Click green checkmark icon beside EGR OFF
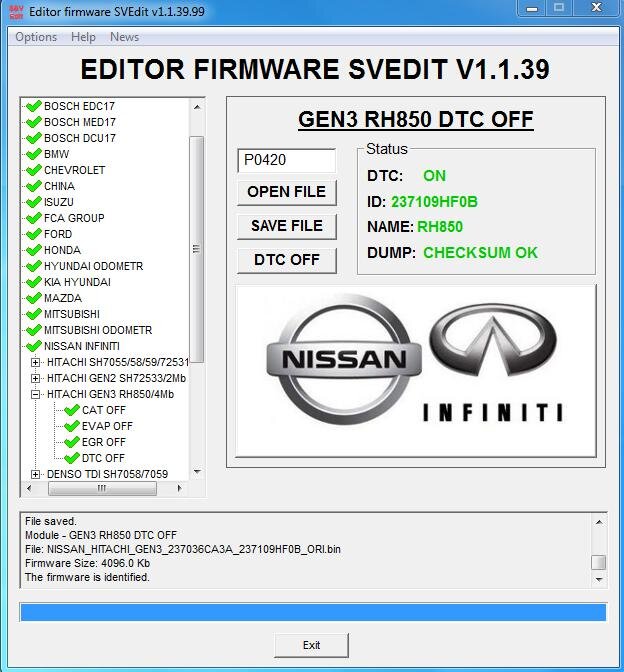Screen dimensions: 624x672 (x=72, y=442)
